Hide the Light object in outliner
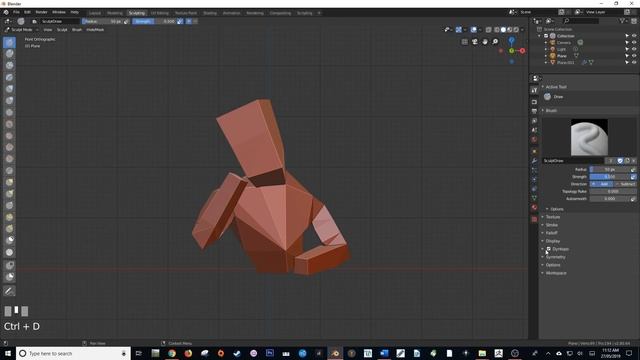 pos(634,49)
